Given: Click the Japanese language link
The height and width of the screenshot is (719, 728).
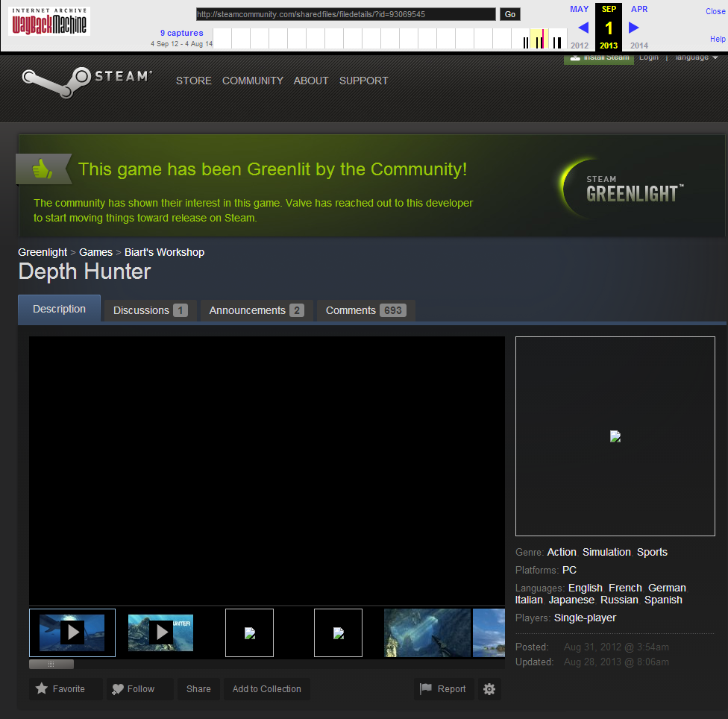Looking at the screenshot, I should click(x=571, y=600).
